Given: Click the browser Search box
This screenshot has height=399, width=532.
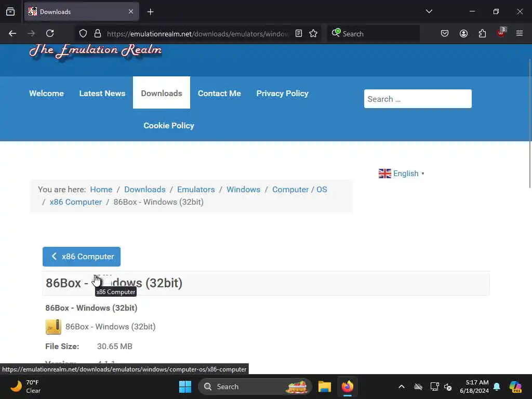Looking at the screenshot, I should [x=373, y=34].
